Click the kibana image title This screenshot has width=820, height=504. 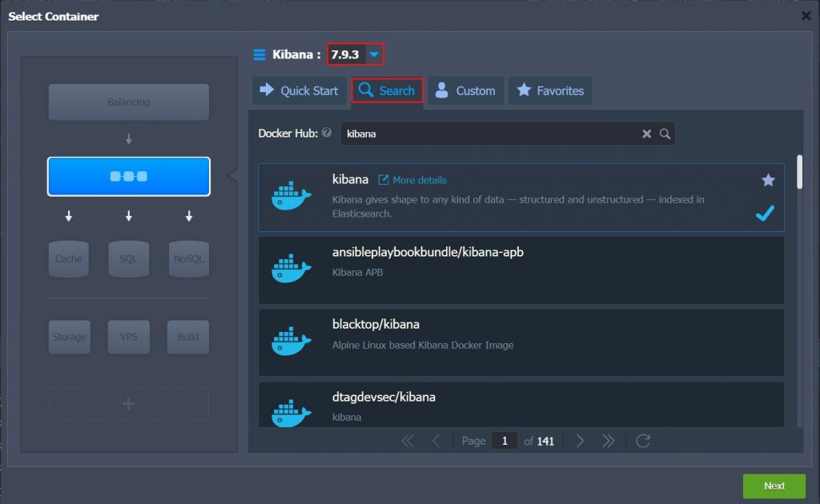351,180
